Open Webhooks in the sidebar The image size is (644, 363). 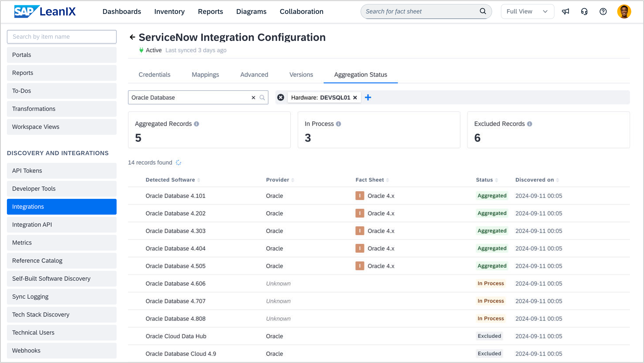[x=61, y=351]
